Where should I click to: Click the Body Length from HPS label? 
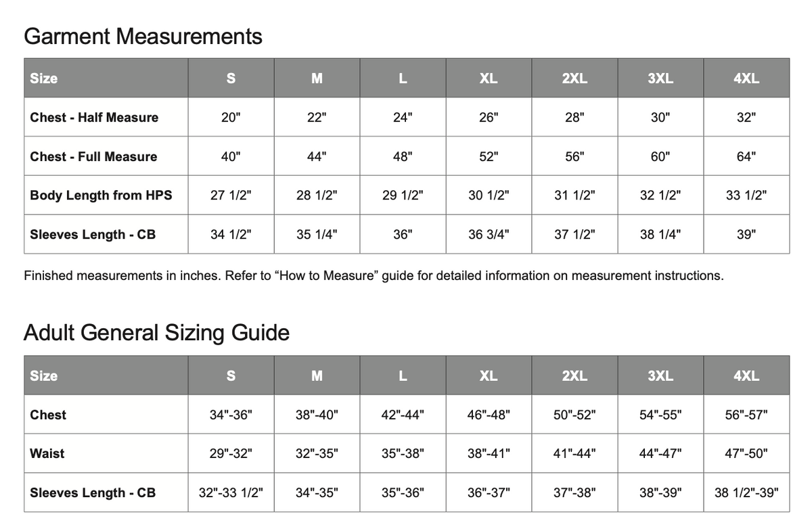pyautogui.click(x=101, y=195)
